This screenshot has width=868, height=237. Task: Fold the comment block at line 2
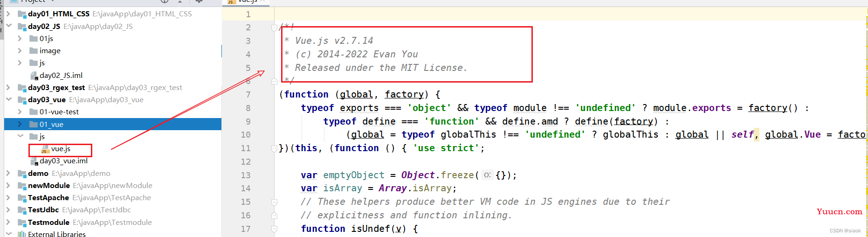click(274, 28)
